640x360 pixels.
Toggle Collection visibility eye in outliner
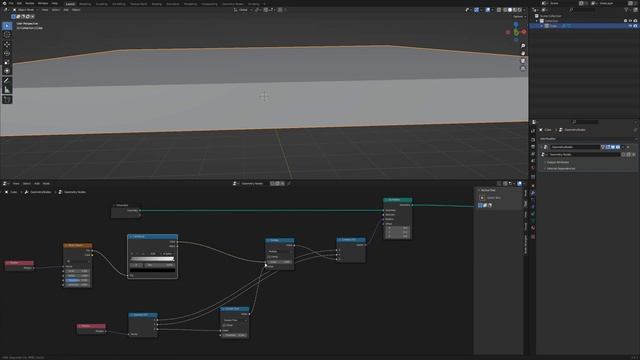[630, 21]
